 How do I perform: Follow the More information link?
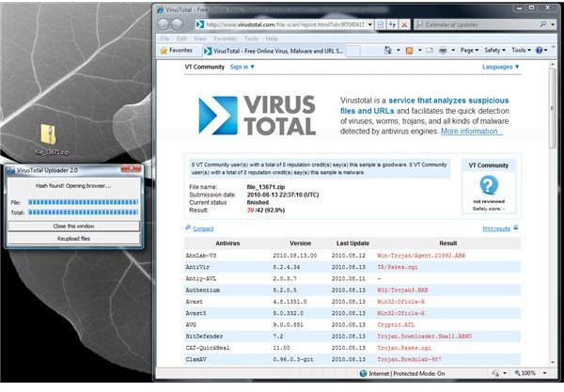coord(471,132)
